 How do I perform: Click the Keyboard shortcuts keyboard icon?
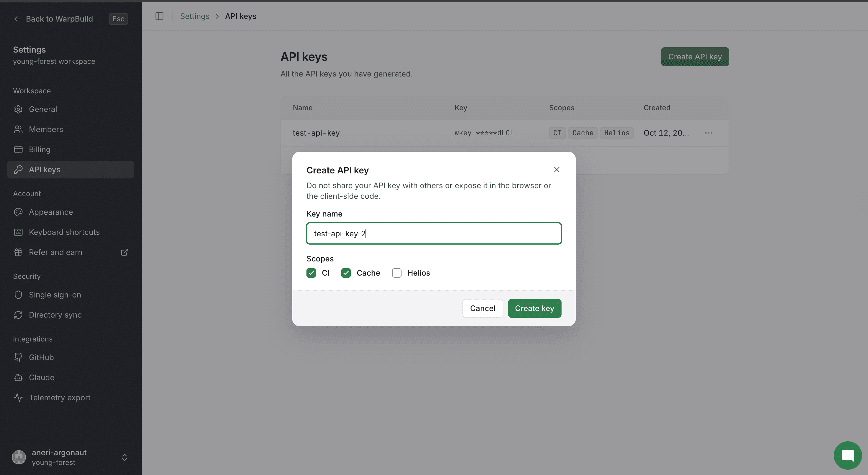point(18,232)
